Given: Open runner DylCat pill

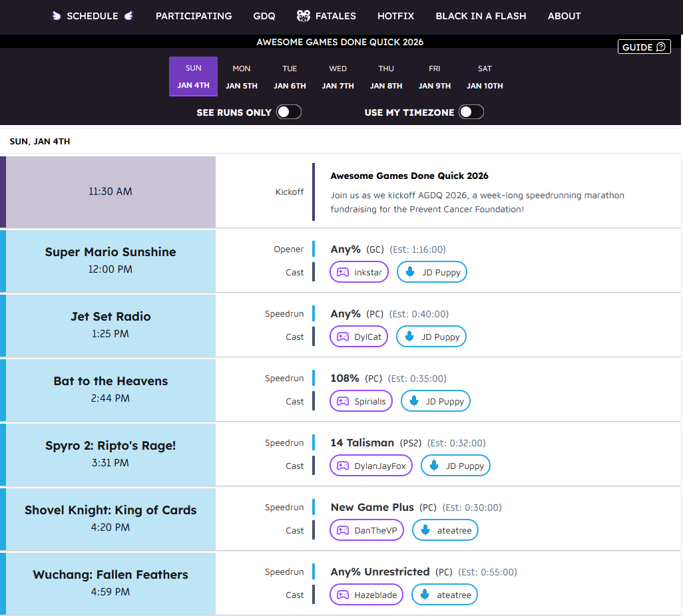Looking at the screenshot, I should click(359, 337).
